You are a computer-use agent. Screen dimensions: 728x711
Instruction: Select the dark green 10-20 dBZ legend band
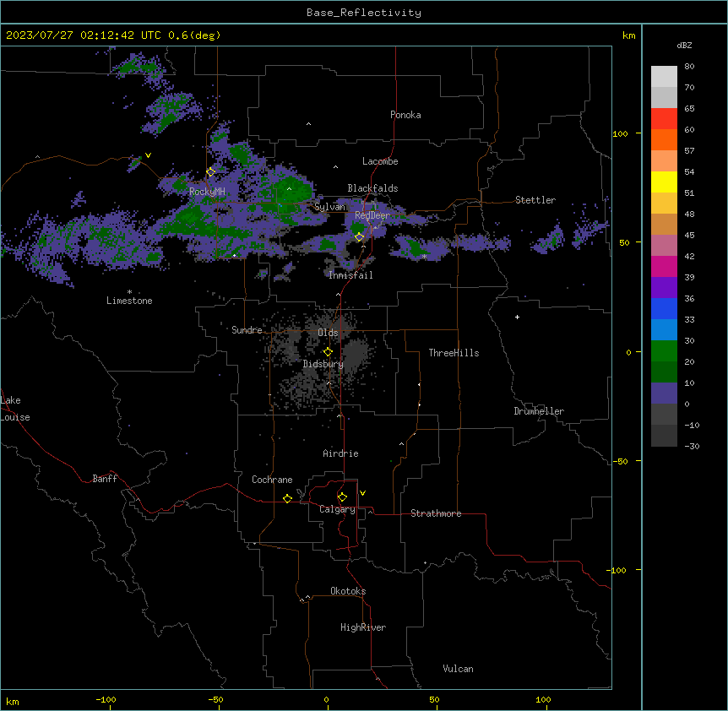coord(664,372)
